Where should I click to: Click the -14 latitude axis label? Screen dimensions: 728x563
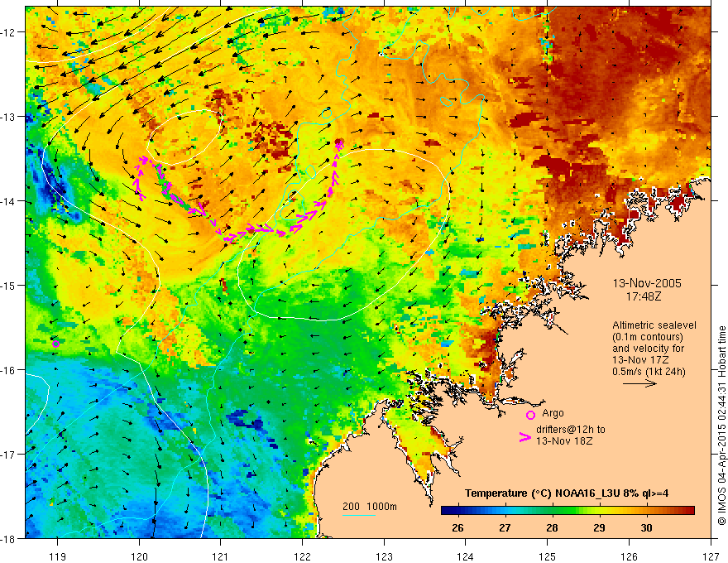9,201
